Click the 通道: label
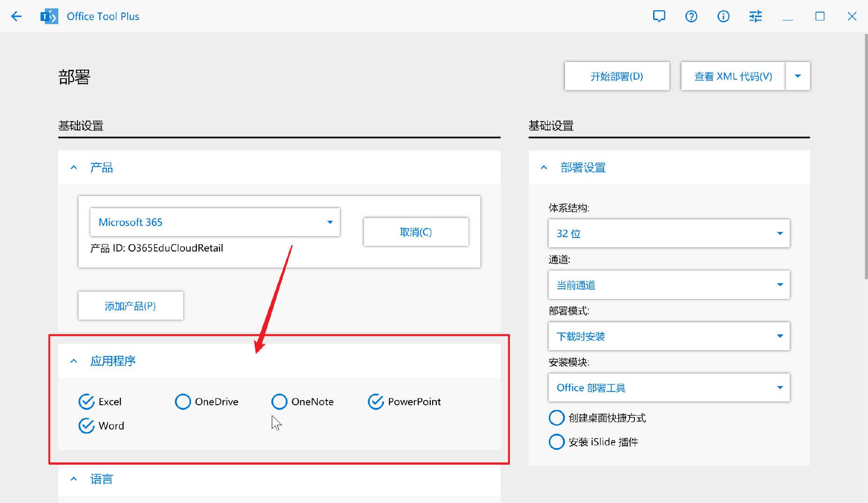The width and height of the screenshot is (868, 503). click(x=559, y=259)
